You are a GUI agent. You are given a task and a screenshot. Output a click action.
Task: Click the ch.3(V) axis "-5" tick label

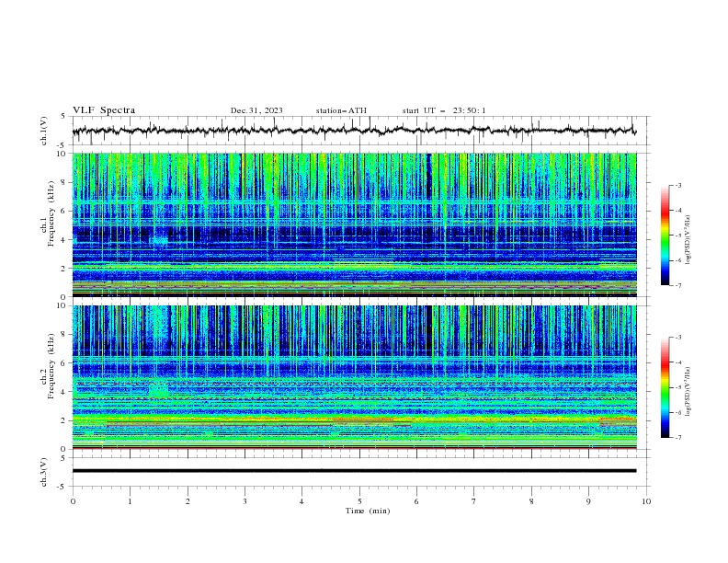coord(62,487)
